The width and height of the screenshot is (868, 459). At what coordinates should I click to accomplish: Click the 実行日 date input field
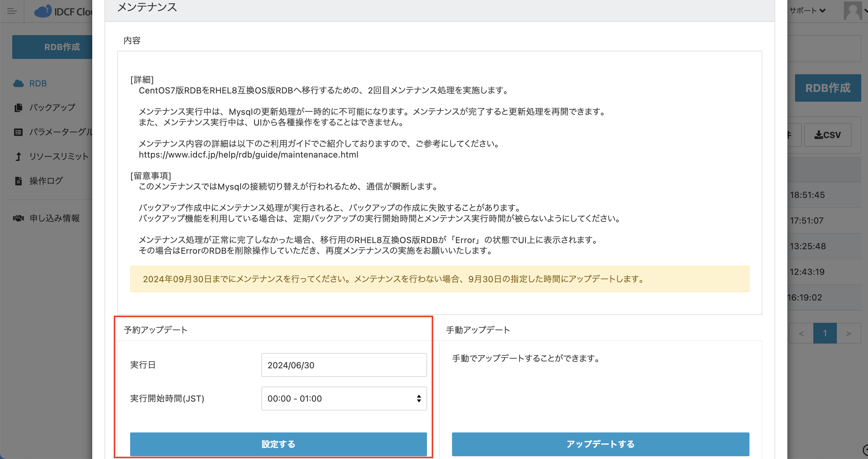point(344,365)
